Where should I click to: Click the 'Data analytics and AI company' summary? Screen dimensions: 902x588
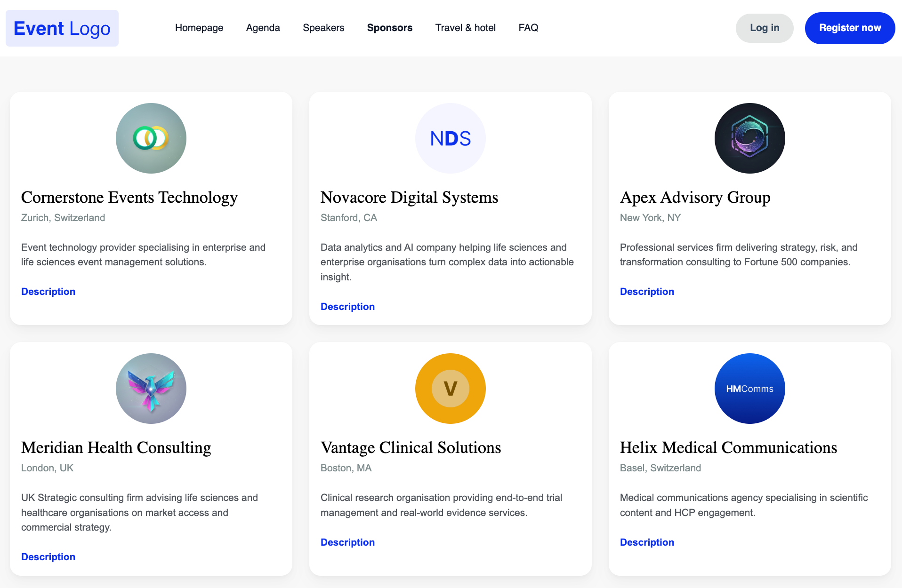pyautogui.click(x=447, y=262)
